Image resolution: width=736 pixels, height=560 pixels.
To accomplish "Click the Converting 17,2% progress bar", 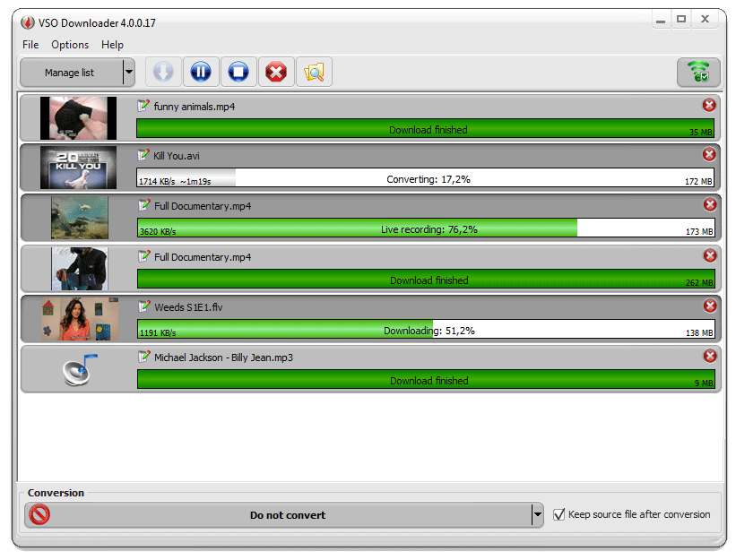I will tap(425, 177).
